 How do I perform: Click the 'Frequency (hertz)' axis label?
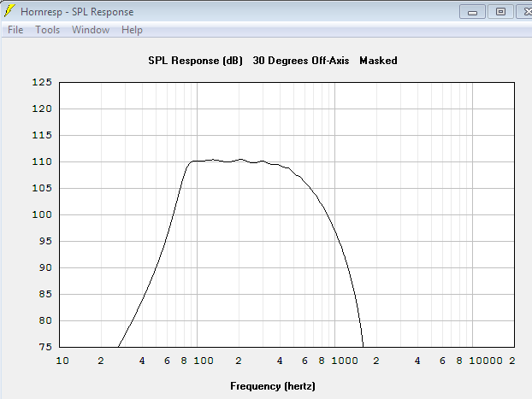[x=273, y=386]
